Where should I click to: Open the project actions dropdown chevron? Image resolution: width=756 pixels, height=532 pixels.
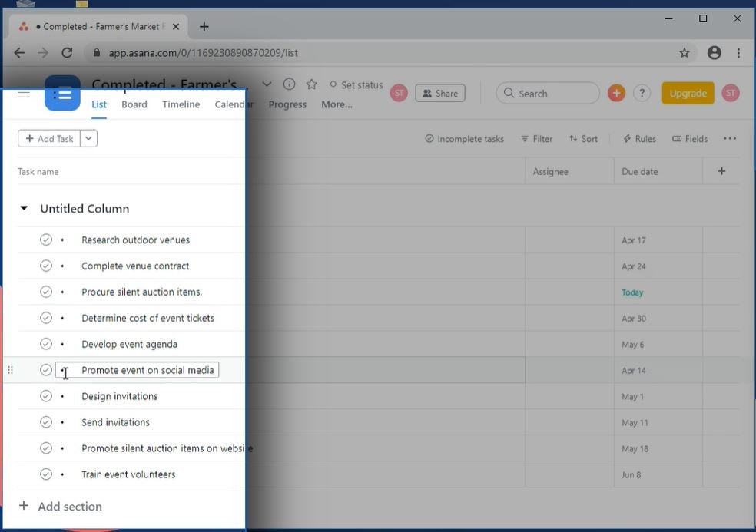(x=267, y=84)
